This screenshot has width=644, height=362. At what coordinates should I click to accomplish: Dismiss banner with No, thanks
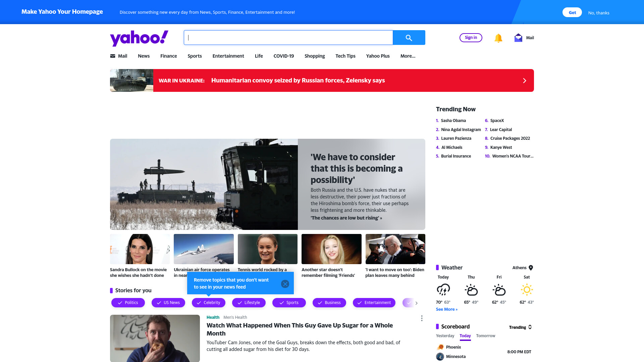coord(599,13)
